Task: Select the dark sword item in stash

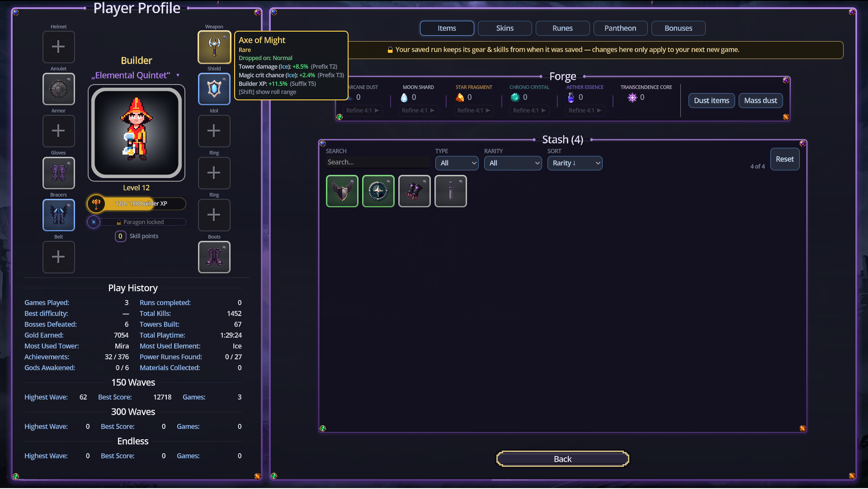Action: pos(451,191)
